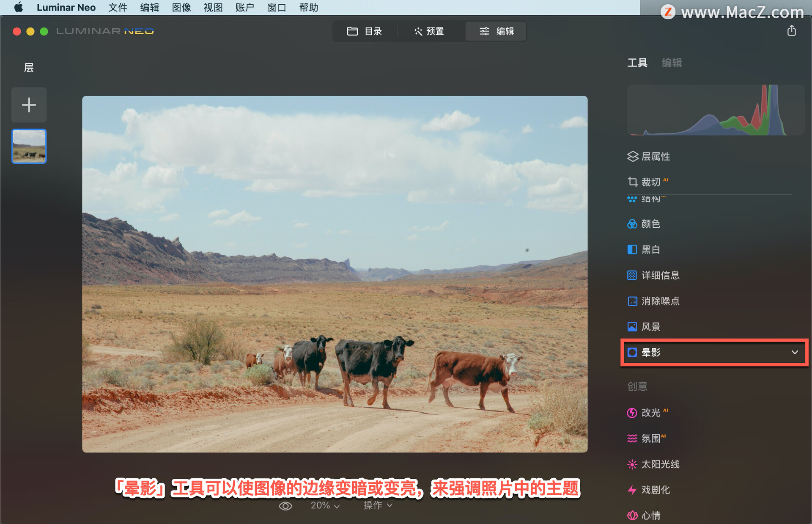This screenshot has width=812, height=524.
Task: Click the histogram display
Action: tap(716, 110)
